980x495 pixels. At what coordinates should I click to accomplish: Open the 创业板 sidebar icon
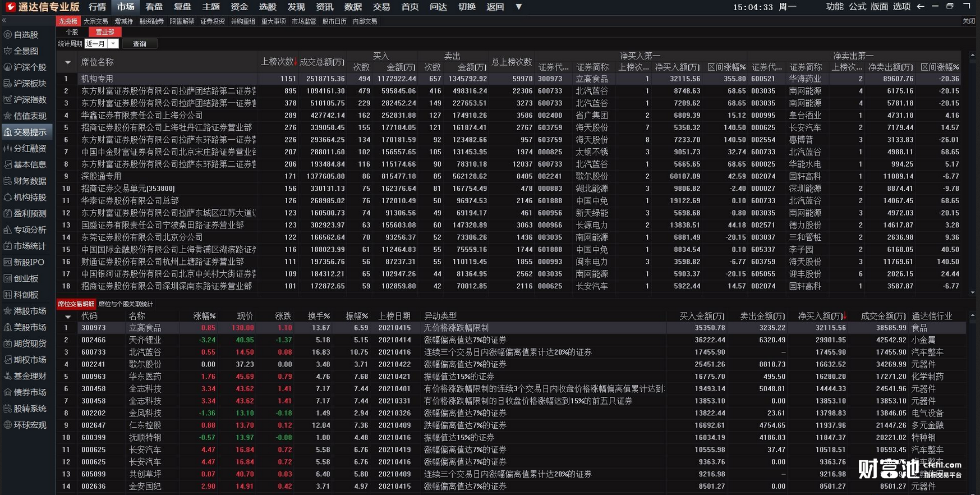8,279
